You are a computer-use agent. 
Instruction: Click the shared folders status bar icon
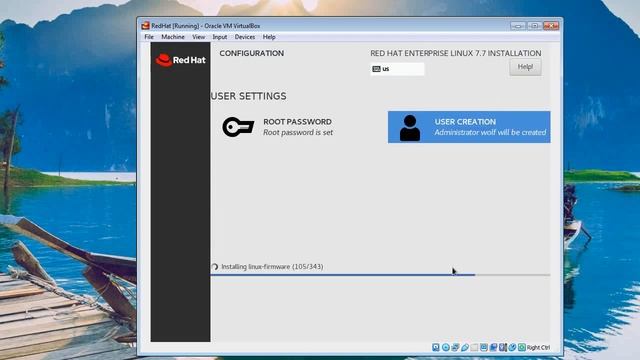click(474, 347)
